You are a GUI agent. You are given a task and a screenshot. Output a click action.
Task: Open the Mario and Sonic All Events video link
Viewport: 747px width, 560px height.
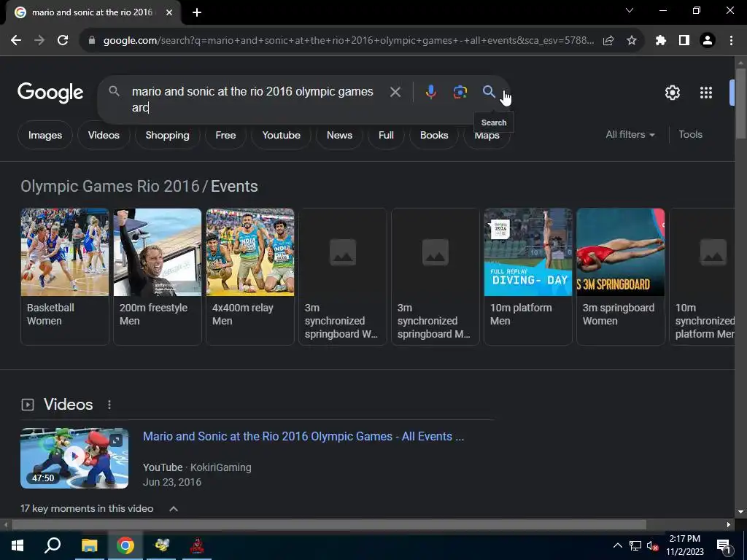click(x=303, y=437)
